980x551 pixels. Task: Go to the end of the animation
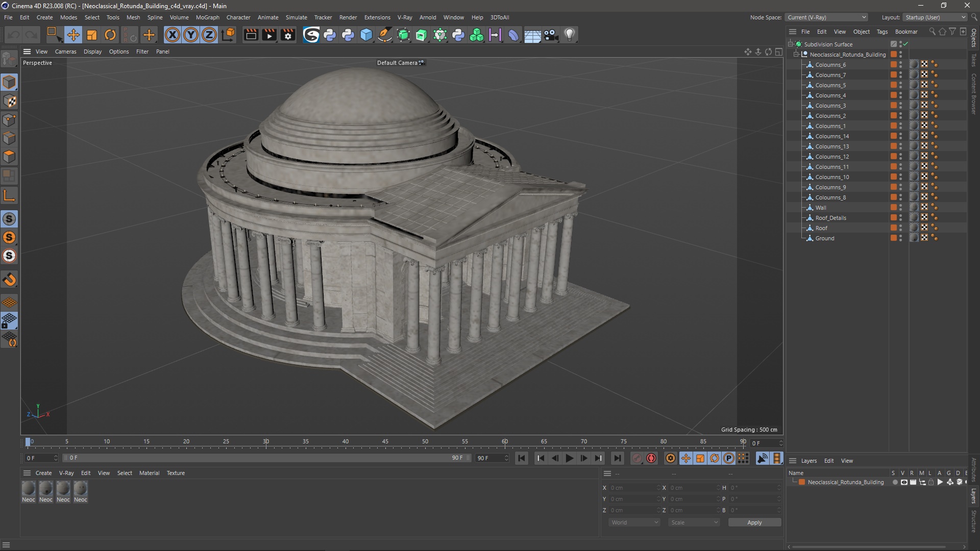coord(617,458)
